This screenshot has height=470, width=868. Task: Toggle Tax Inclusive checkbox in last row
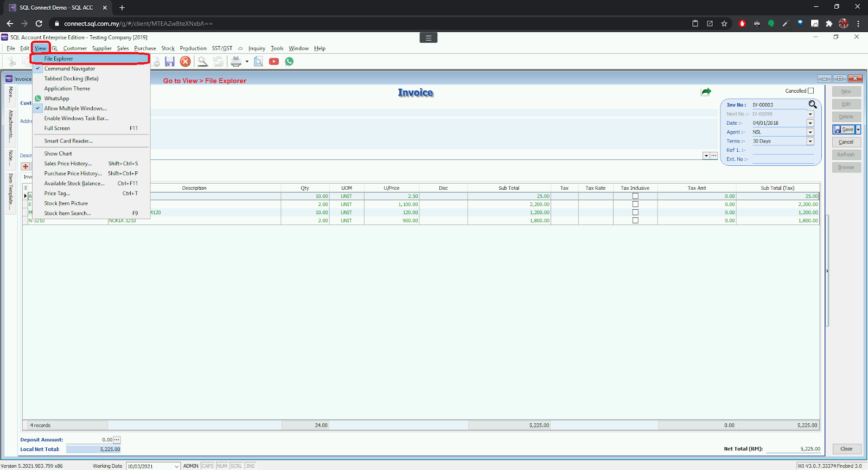coord(635,221)
